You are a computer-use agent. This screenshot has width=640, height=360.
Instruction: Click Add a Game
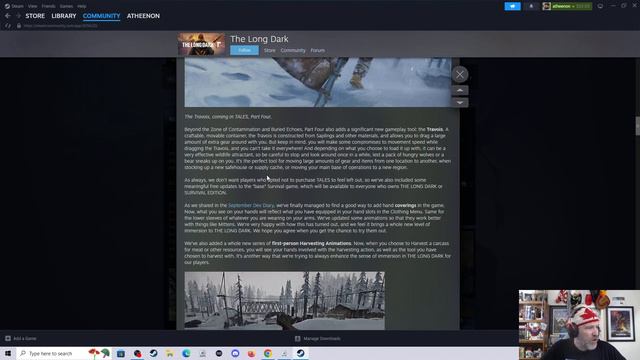pos(21,338)
